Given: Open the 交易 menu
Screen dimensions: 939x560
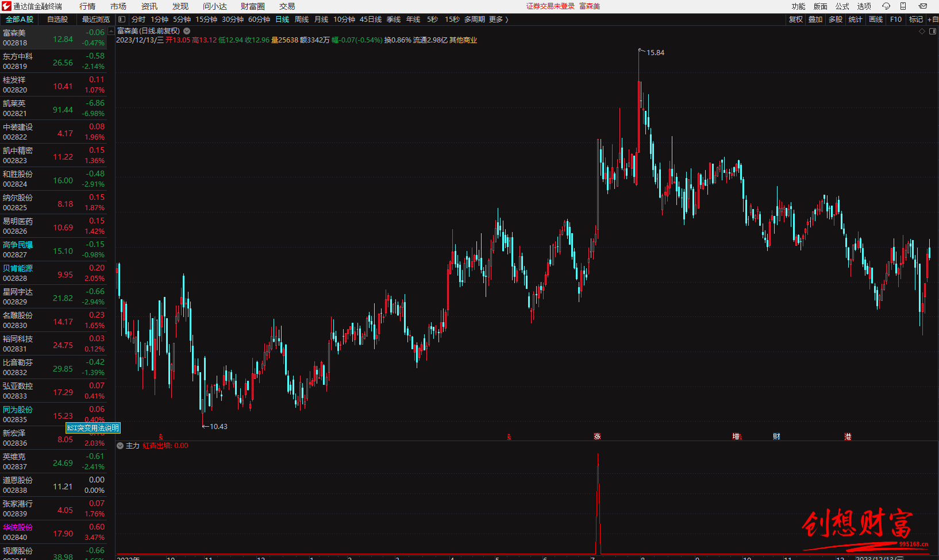Looking at the screenshot, I should click(x=287, y=6).
